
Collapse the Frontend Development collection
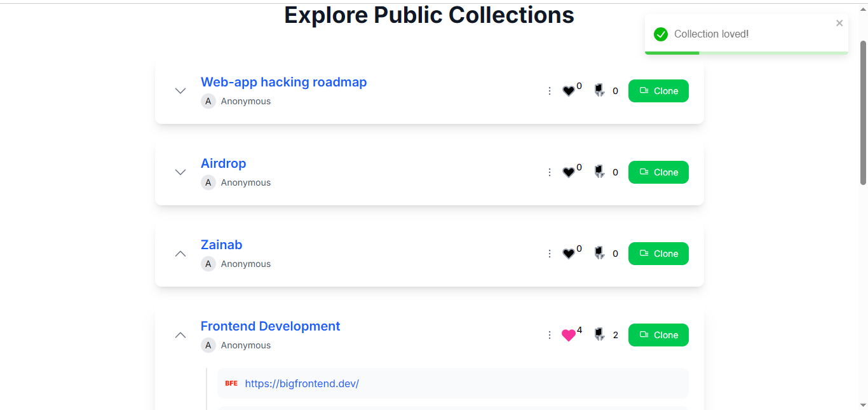(x=180, y=335)
